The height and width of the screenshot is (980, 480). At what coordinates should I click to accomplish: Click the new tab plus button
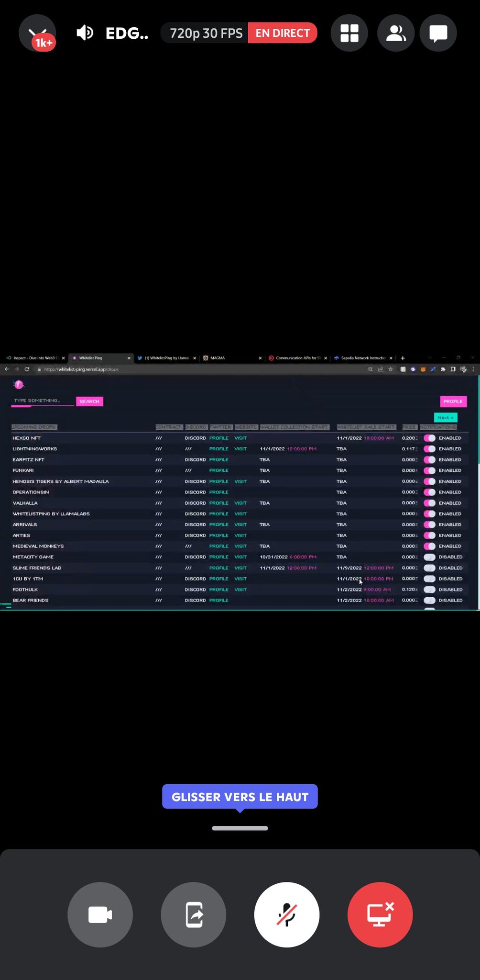[x=403, y=358]
